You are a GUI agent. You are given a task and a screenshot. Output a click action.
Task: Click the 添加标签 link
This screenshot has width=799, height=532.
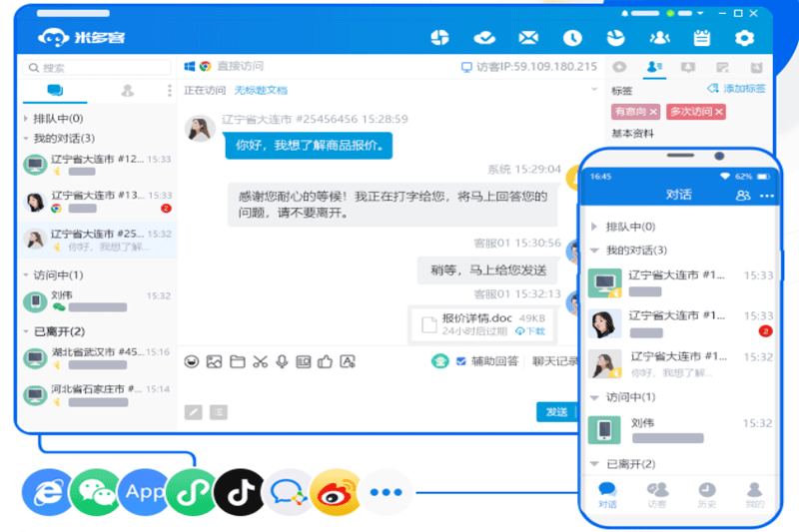click(x=736, y=89)
